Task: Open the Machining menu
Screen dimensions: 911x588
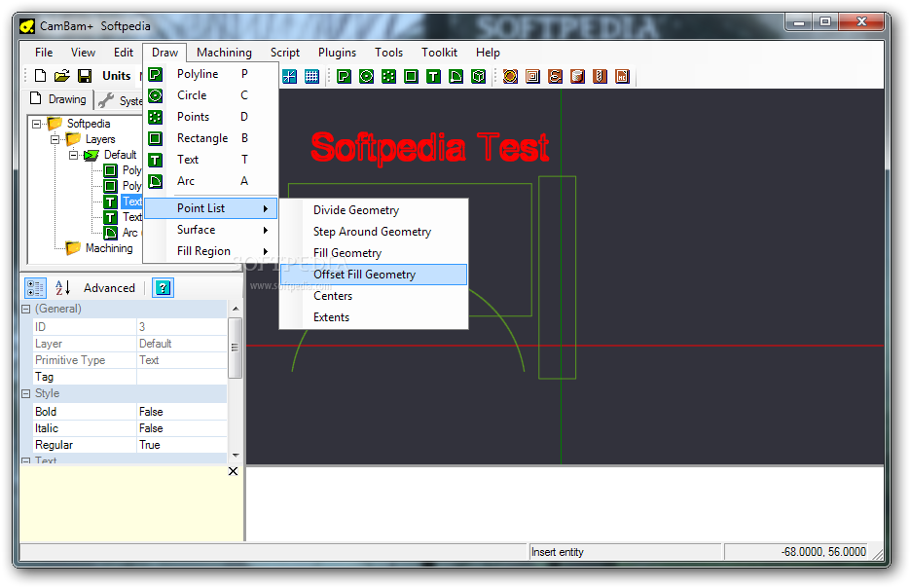Action: coord(224,53)
